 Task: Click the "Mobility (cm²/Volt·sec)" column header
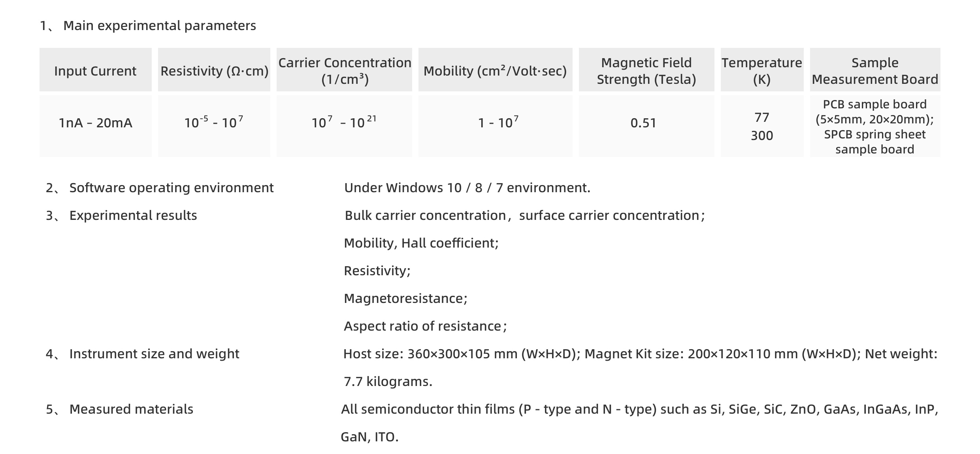tap(495, 71)
